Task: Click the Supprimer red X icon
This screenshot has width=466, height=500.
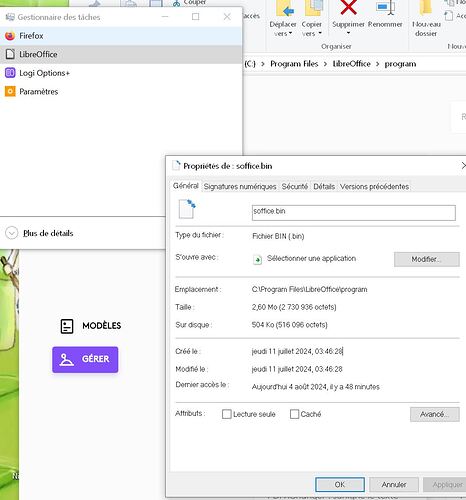Action: point(349,8)
